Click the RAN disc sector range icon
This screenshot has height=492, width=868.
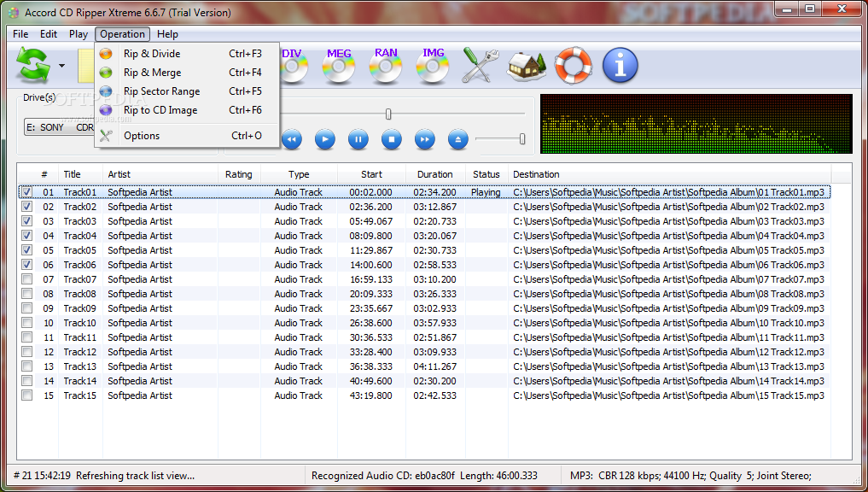pyautogui.click(x=386, y=66)
